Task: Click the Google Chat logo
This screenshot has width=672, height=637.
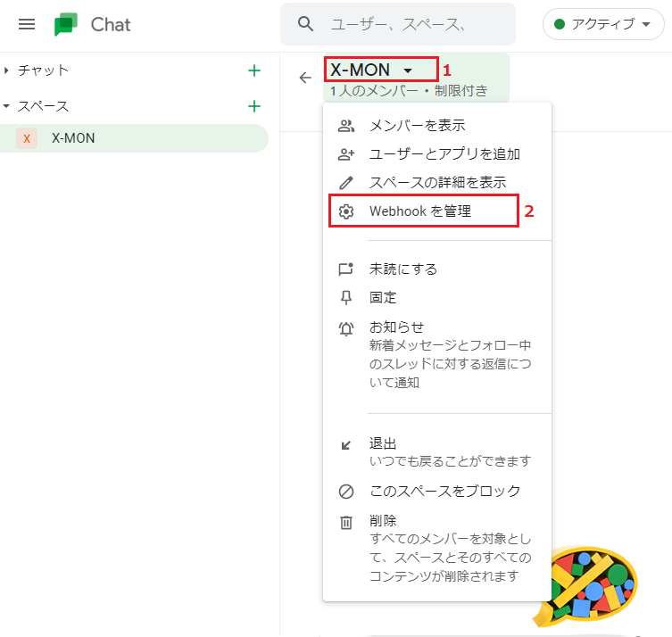Action: pos(66,24)
